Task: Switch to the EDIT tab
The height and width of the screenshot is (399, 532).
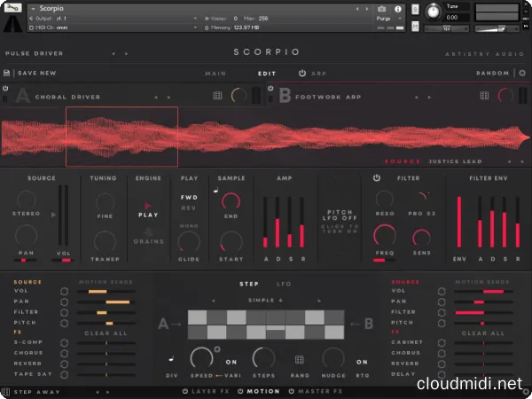Action: click(x=267, y=74)
